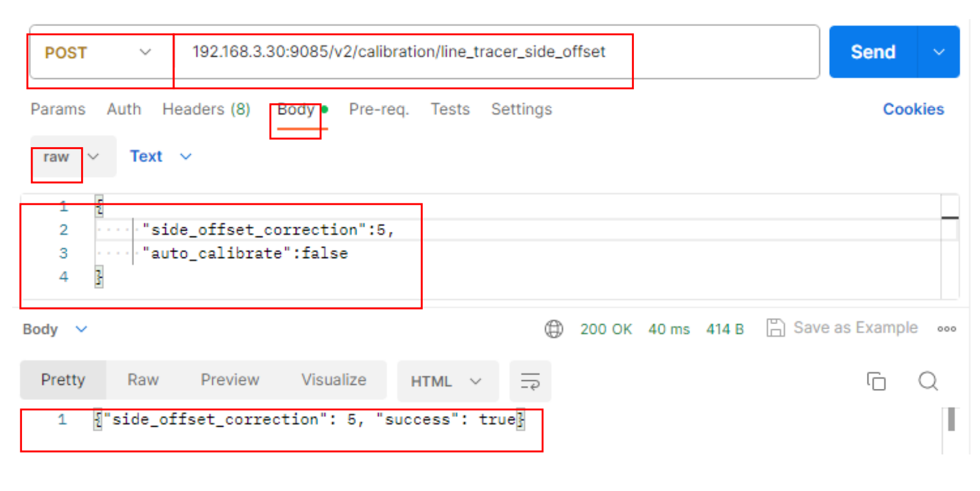The height and width of the screenshot is (491, 980).
Task: Click the network globe icon
Action: point(554,329)
